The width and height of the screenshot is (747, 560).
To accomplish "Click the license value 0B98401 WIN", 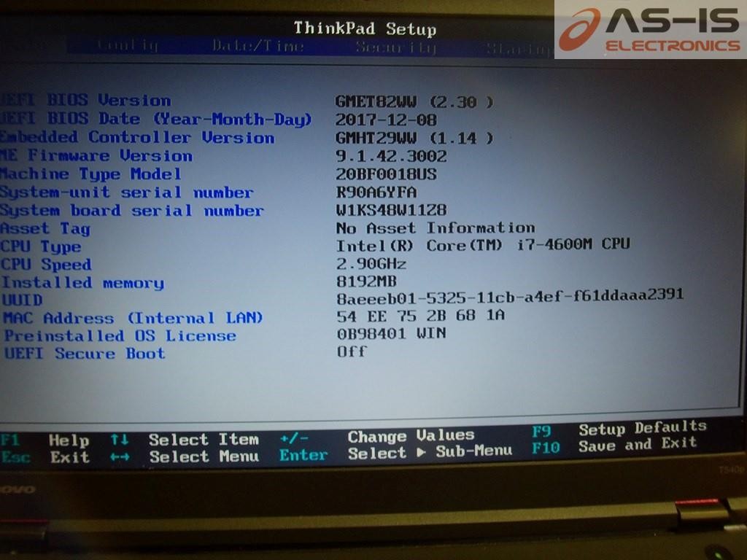I will tap(391, 333).
